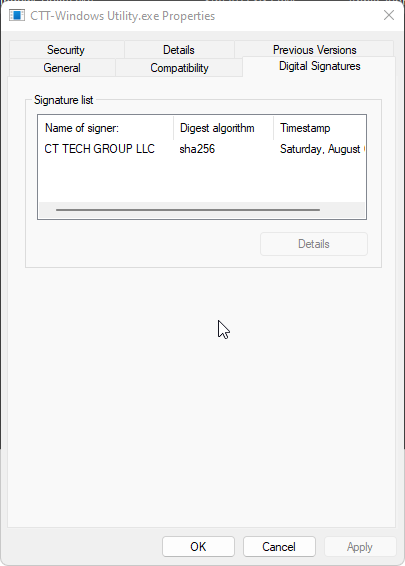The width and height of the screenshot is (405, 566).
Task: Click the Digital Signatures tab
Action: [x=319, y=66]
